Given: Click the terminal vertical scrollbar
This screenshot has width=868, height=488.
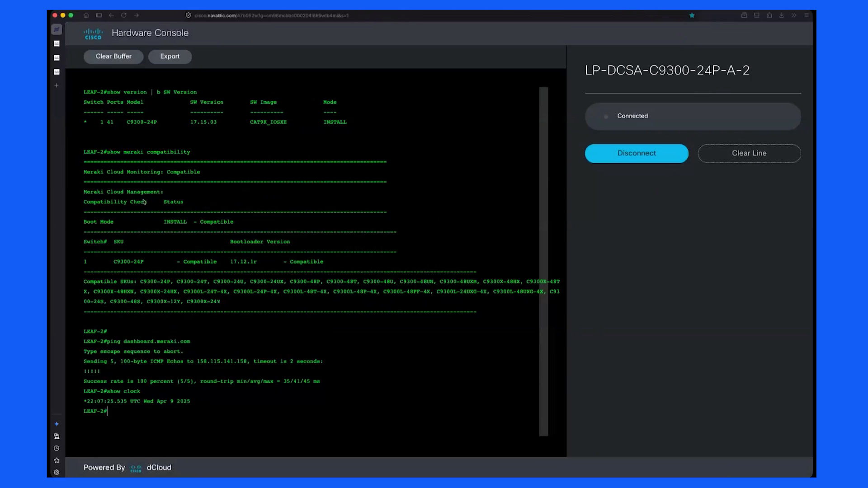Looking at the screenshot, I should point(543,262).
